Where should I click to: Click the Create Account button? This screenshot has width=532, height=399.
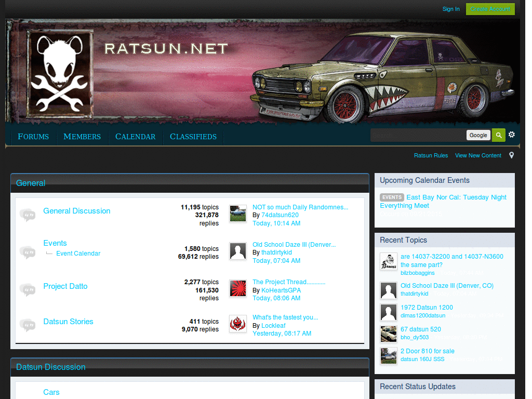(490, 9)
